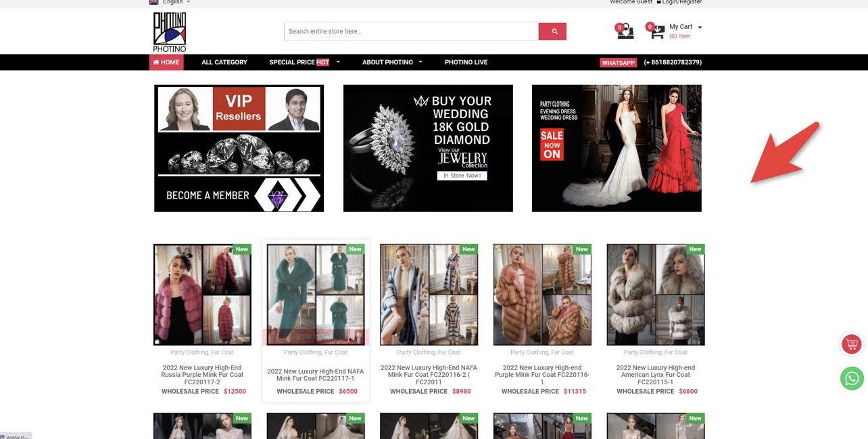Open the wishlist bag icon

[625, 31]
